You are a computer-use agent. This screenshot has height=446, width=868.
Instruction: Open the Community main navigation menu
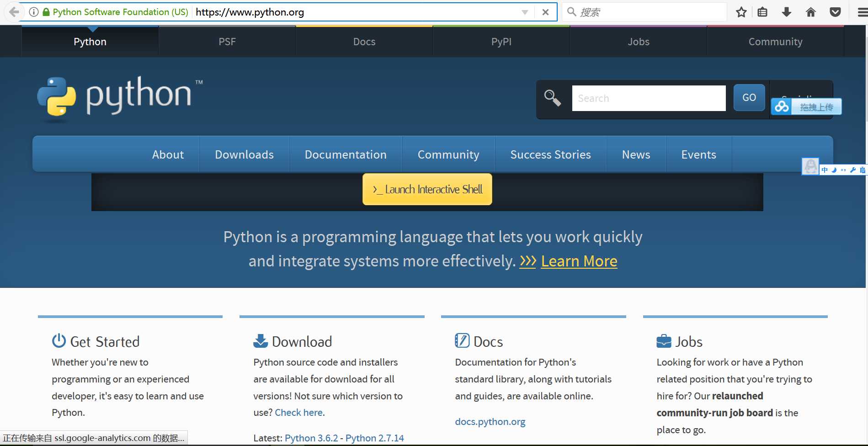(448, 154)
